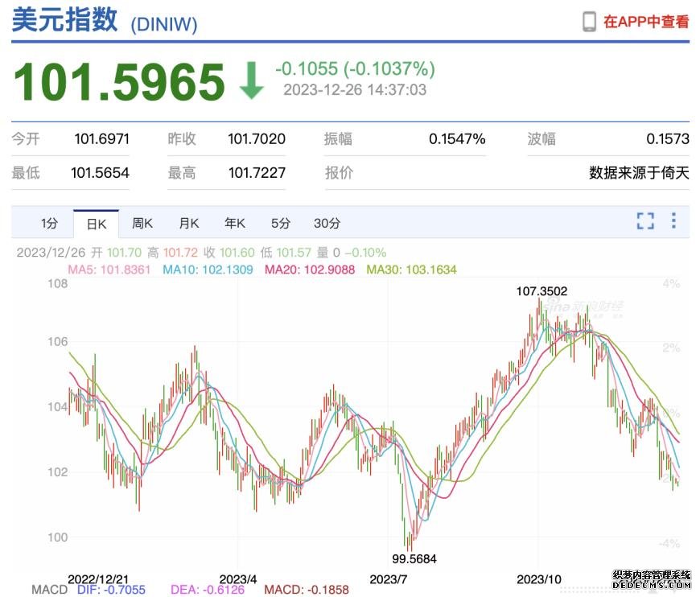Click the MA5: 101.8361 legend
700x597 pixels.
[x=109, y=270]
